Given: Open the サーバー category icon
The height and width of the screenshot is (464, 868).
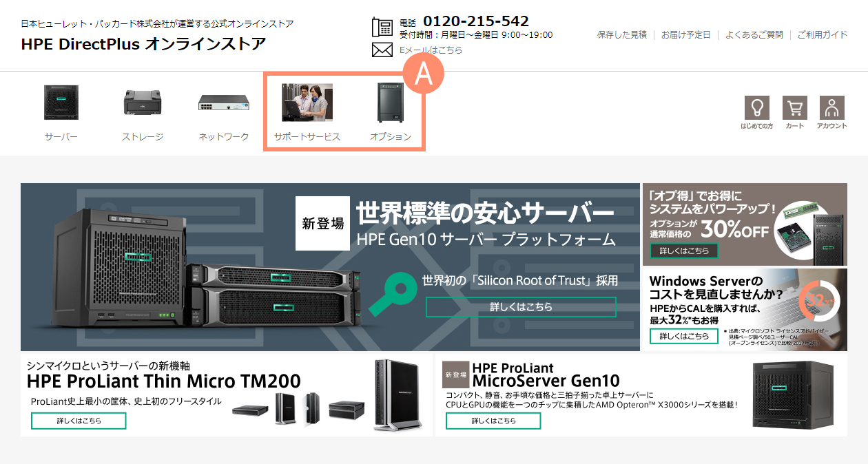Looking at the screenshot, I should pyautogui.click(x=61, y=103).
